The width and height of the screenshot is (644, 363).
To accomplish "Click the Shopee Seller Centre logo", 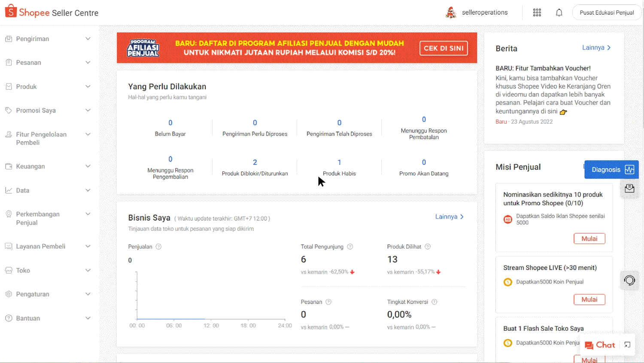I will tap(52, 12).
